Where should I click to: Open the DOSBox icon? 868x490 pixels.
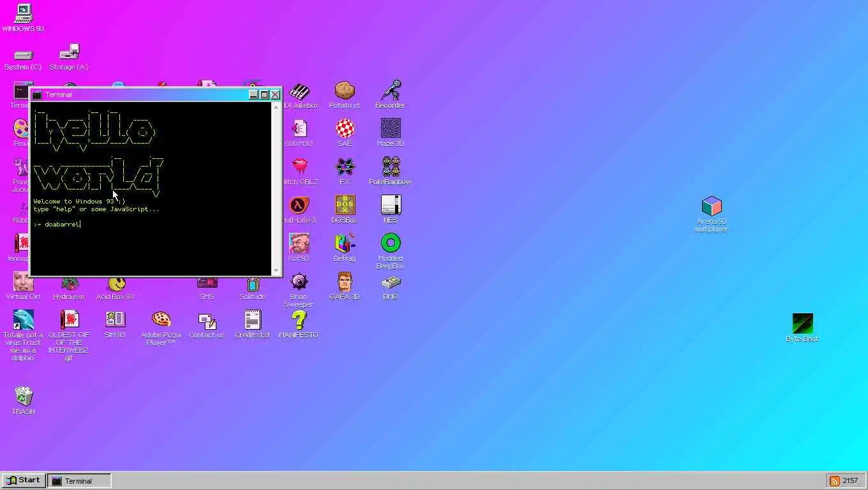(345, 205)
